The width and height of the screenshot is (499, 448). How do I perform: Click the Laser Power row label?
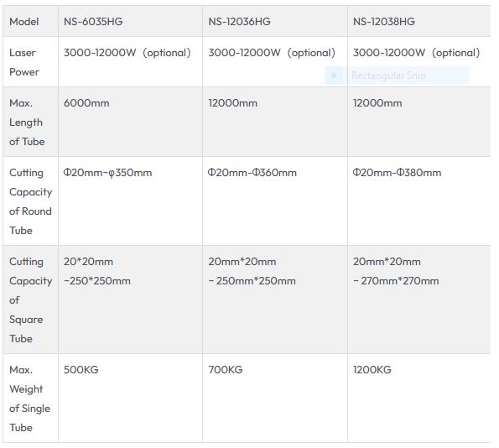tap(24, 62)
